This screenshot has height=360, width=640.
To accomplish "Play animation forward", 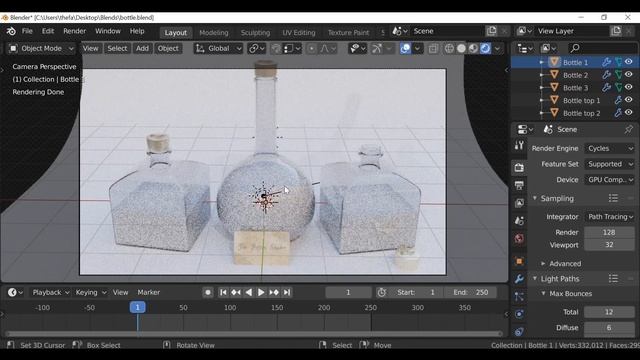I will pos(261,292).
